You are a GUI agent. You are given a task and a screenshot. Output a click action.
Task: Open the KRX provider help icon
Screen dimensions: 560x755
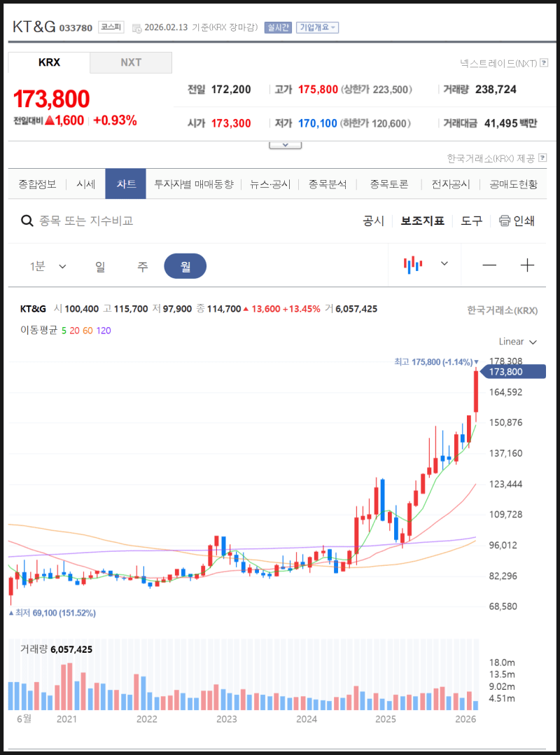tap(542, 158)
